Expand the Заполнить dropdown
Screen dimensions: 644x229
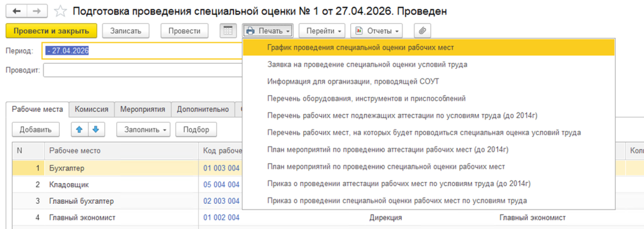coord(143,130)
